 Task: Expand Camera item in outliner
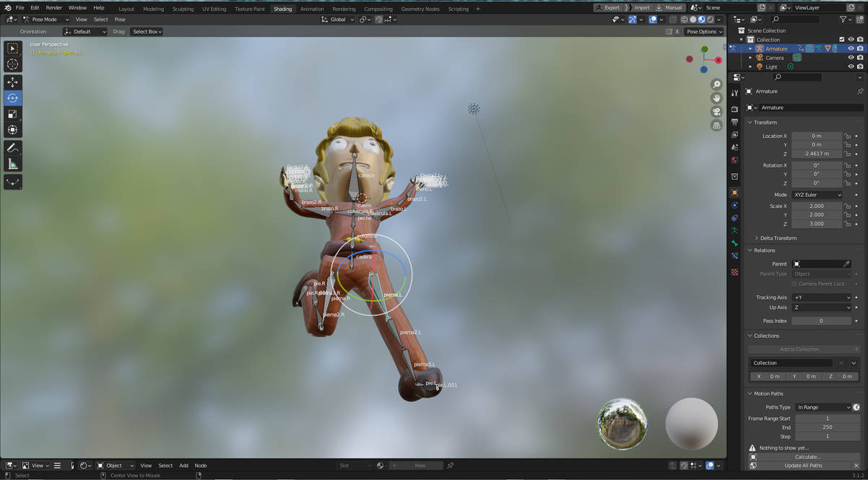point(750,58)
